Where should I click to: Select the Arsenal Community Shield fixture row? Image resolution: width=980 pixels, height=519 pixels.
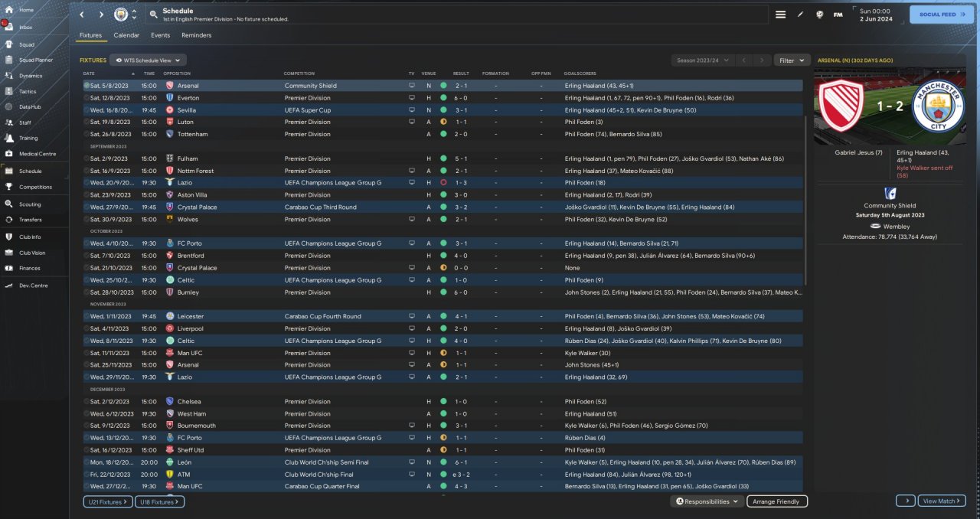click(x=306, y=86)
